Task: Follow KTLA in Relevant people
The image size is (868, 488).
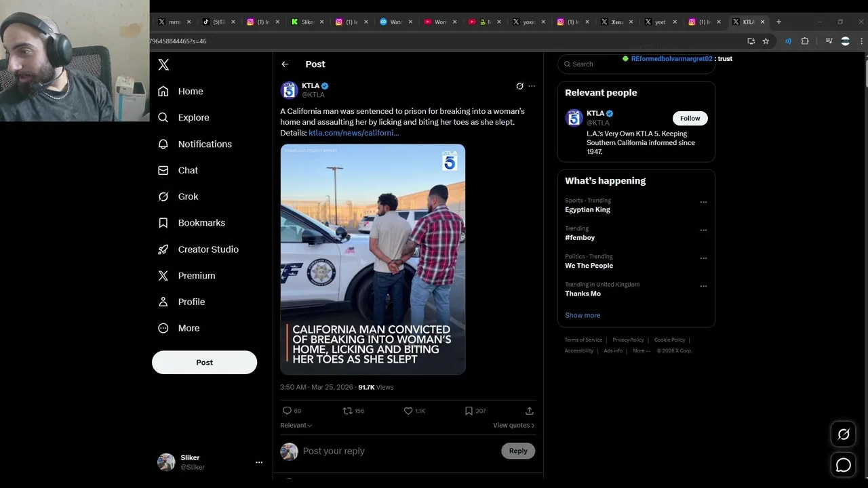Action: [x=690, y=118]
